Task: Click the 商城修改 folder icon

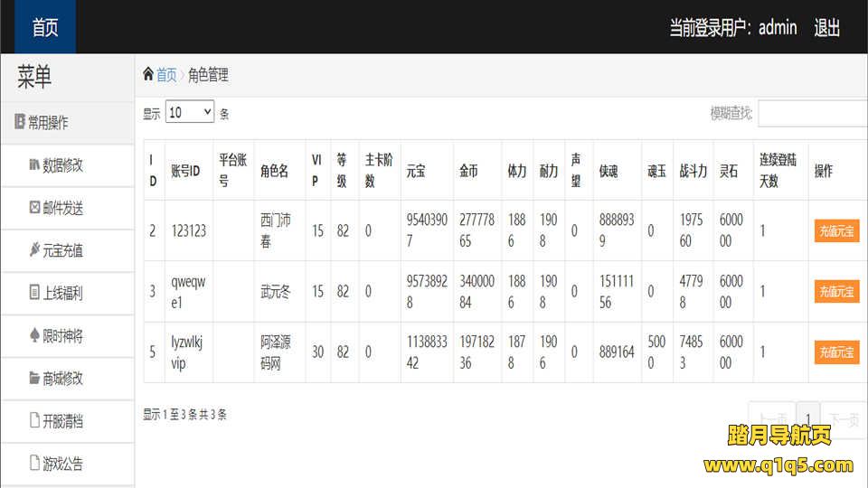Action: click(34, 378)
